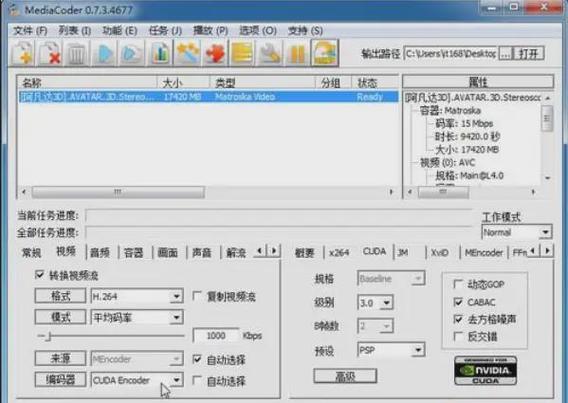Image resolution: width=568 pixels, height=403 pixels.
Task: Open the 选项 (O) menu
Action: coord(258,31)
